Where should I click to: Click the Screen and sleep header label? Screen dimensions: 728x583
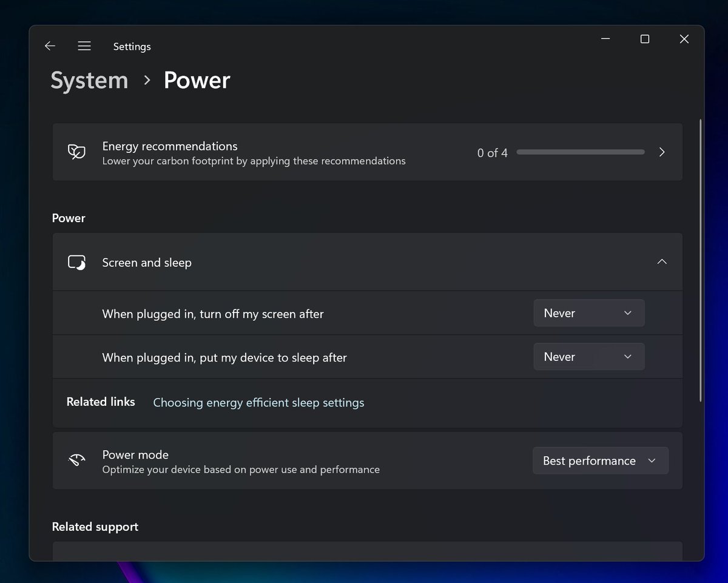(147, 263)
